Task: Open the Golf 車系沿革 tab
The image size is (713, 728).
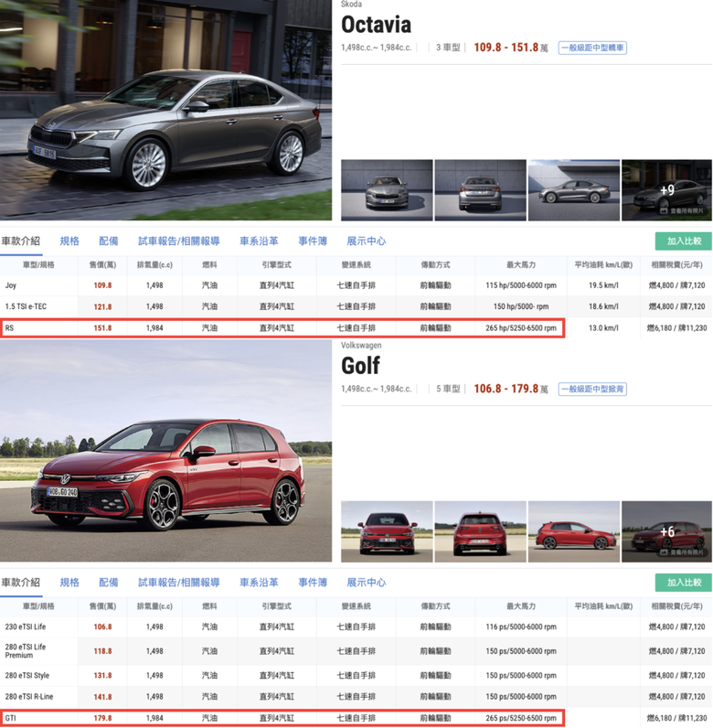Action: point(259,583)
